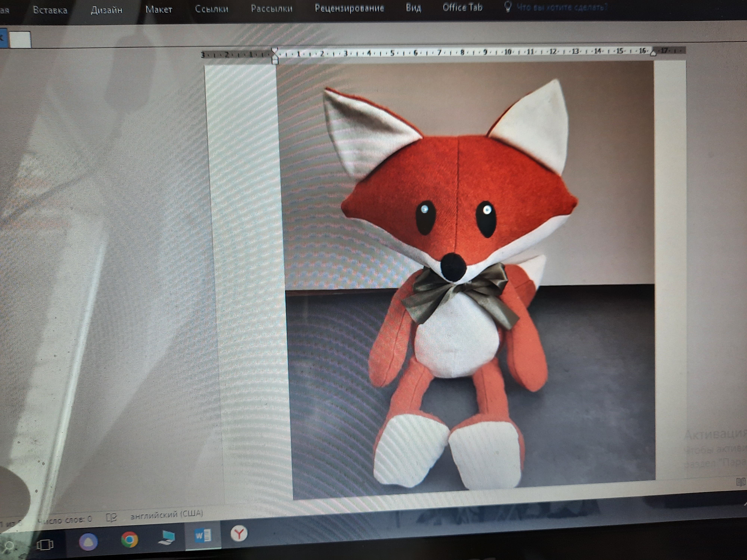Click the proofing check icon in status bar
747x560 pixels.
[111, 517]
